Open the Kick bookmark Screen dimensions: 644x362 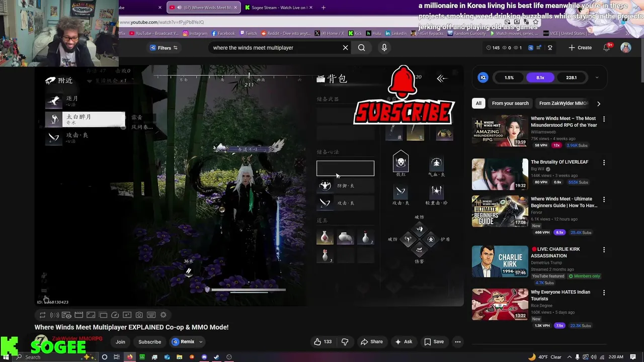[x=355, y=33]
